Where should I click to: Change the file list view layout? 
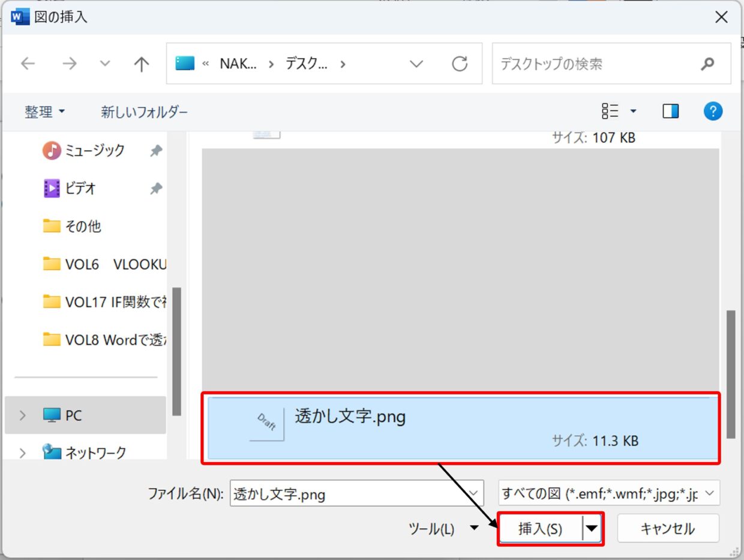pos(611,111)
